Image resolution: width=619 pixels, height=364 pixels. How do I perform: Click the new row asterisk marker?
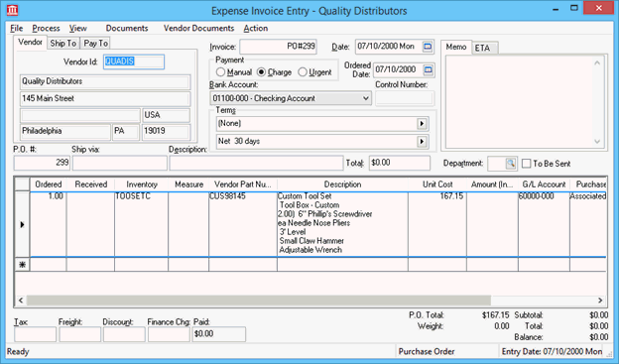(22, 265)
